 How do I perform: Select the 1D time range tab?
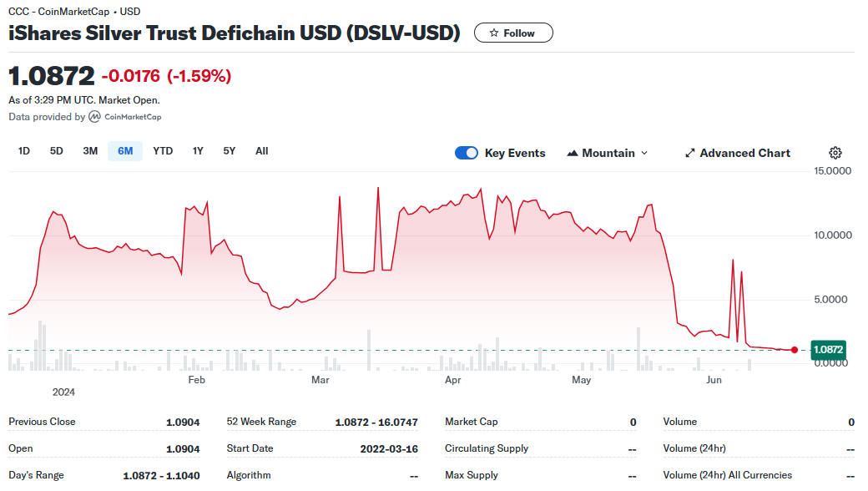[x=24, y=151]
